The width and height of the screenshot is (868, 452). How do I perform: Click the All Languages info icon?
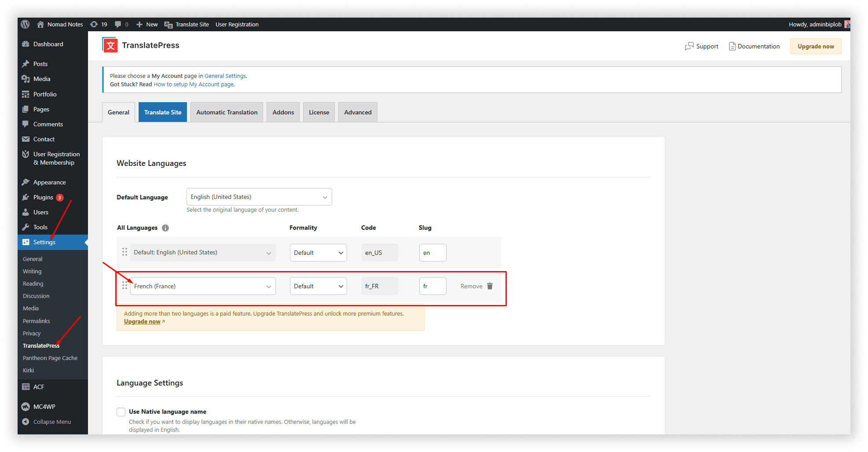pyautogui.click(x=165, y=228)
